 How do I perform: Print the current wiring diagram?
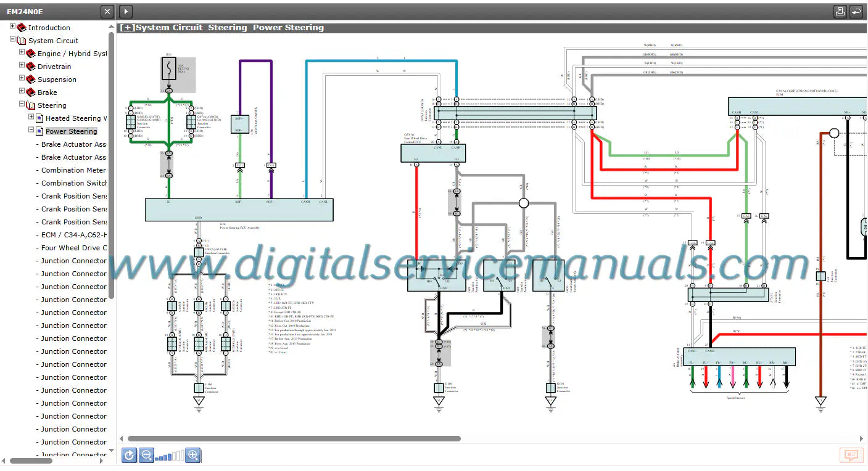(840, 11)
